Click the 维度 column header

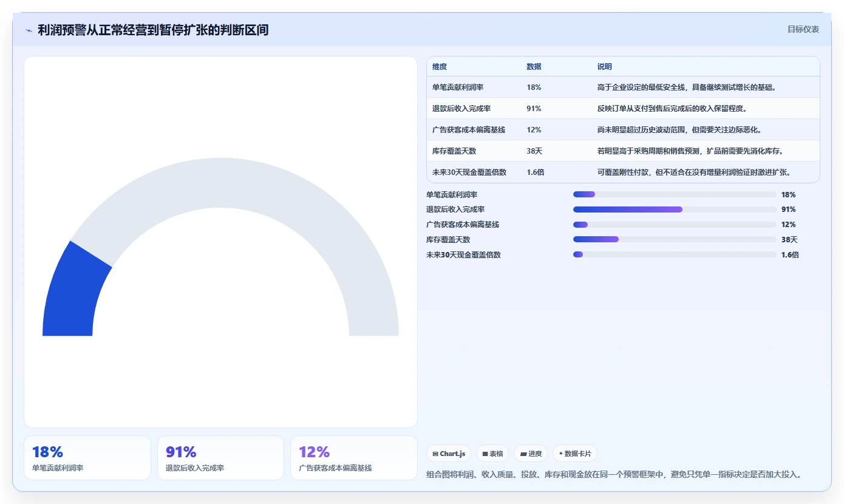pos(440,67)
